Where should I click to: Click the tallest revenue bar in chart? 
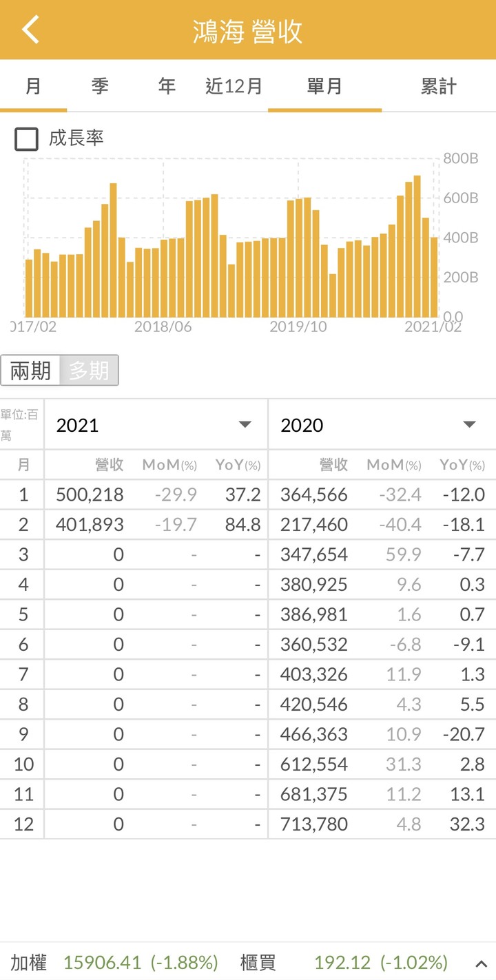(417, 247)
